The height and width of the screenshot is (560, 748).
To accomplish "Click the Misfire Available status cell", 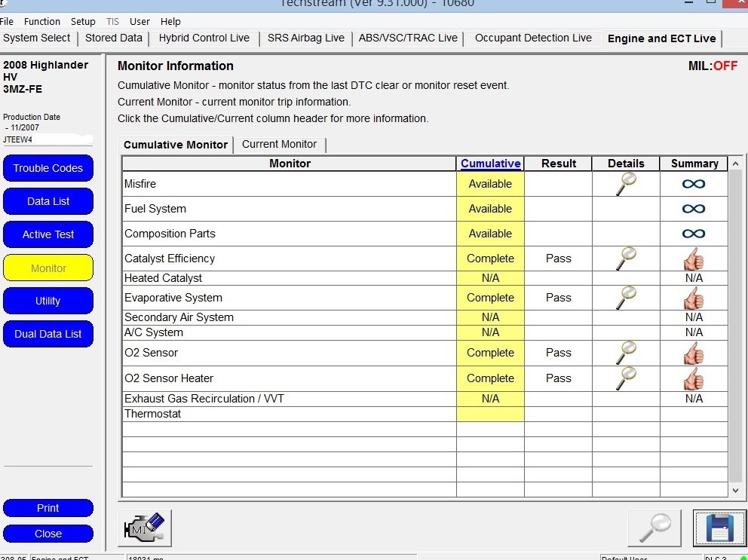I will 490,184.
